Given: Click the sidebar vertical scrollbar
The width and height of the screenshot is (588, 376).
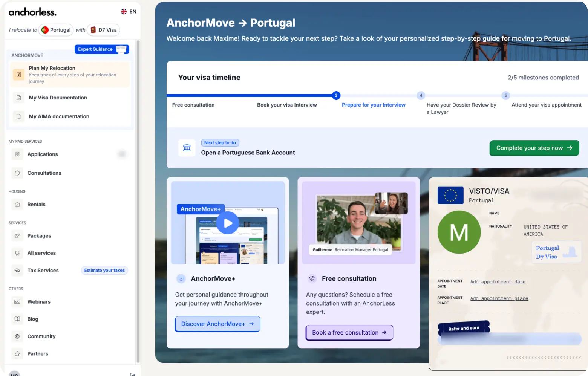Looking at the screenshot, I should coord(138,202).
